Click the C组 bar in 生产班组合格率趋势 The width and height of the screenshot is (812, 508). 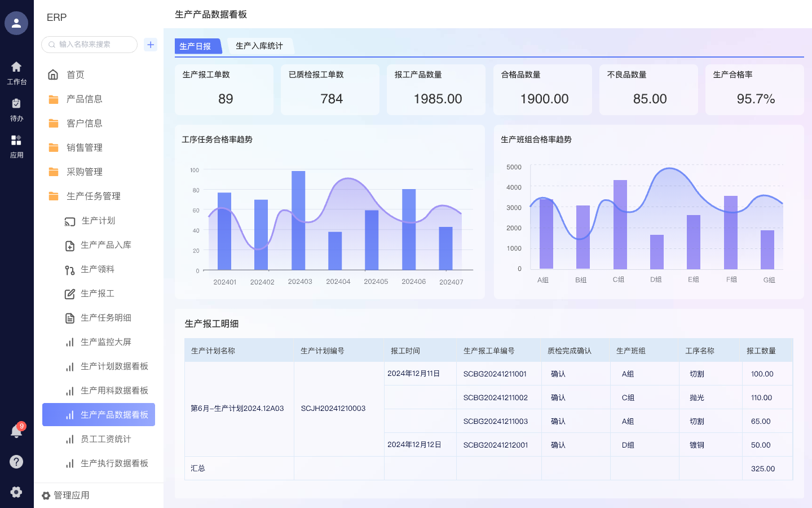pyautogui.click(x=620, y=225)
